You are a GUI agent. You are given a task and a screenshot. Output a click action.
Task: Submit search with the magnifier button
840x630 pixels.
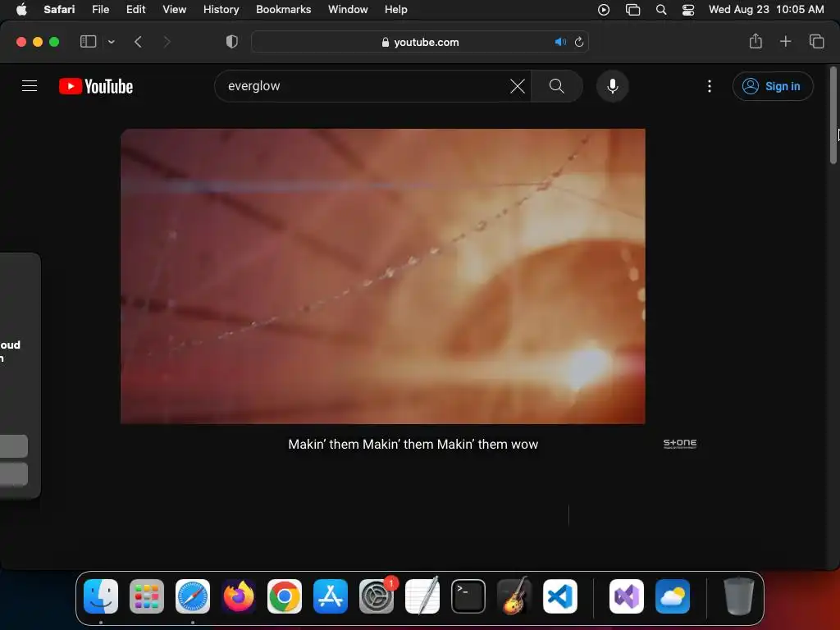coord(557,85)
